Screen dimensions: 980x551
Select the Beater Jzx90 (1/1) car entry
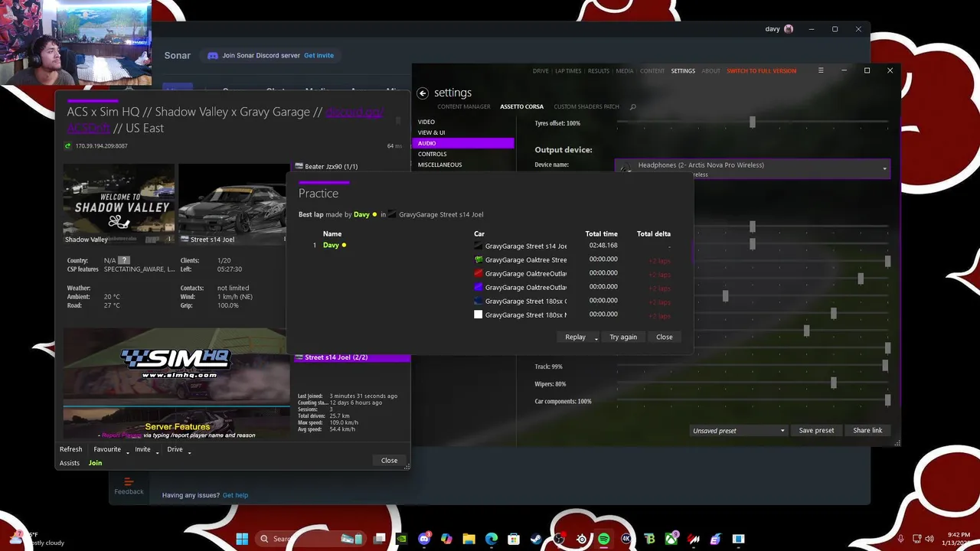coord(352,166)
